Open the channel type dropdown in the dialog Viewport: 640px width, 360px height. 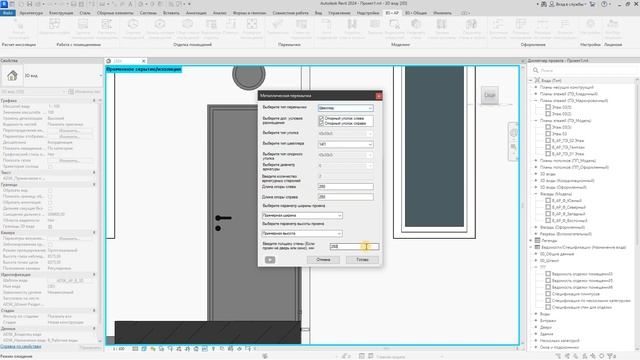[345, 144]
